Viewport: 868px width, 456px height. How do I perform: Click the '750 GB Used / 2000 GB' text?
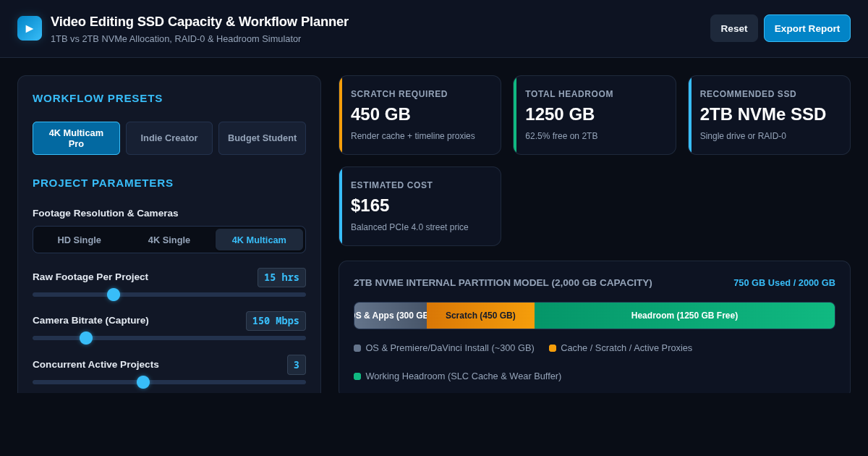[x=784, y=283]
